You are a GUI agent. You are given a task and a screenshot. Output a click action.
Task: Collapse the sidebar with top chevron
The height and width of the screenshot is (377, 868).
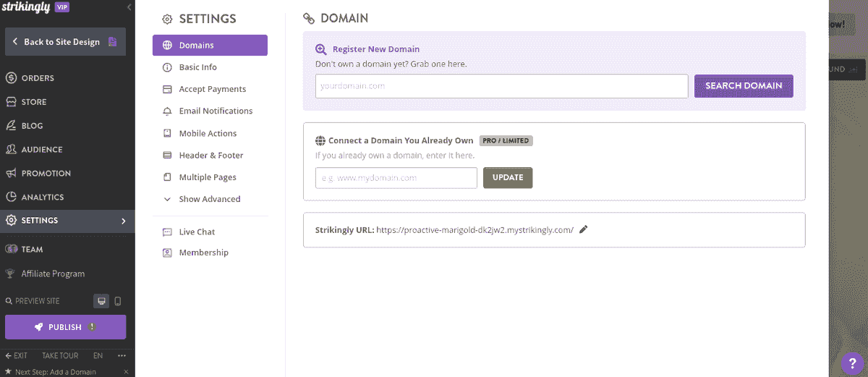129,7
